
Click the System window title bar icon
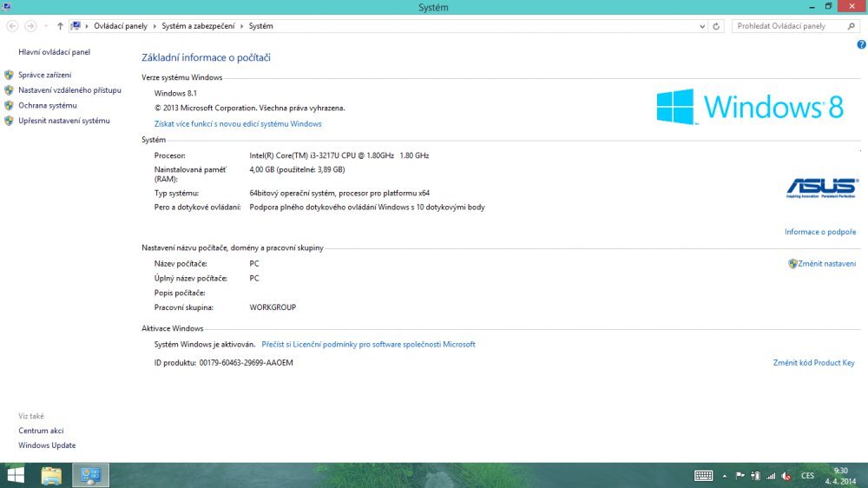(6, 7)
